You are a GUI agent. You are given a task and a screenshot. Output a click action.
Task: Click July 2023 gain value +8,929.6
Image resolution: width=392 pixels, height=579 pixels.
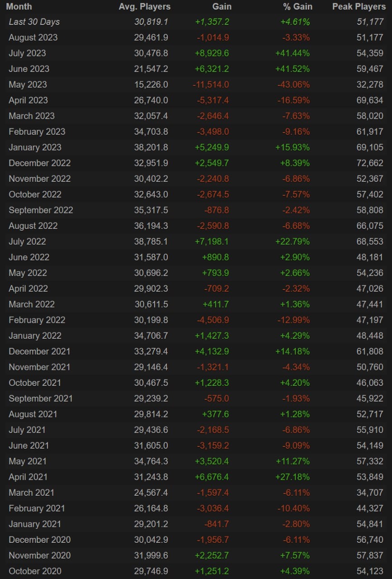coord(212,53)
